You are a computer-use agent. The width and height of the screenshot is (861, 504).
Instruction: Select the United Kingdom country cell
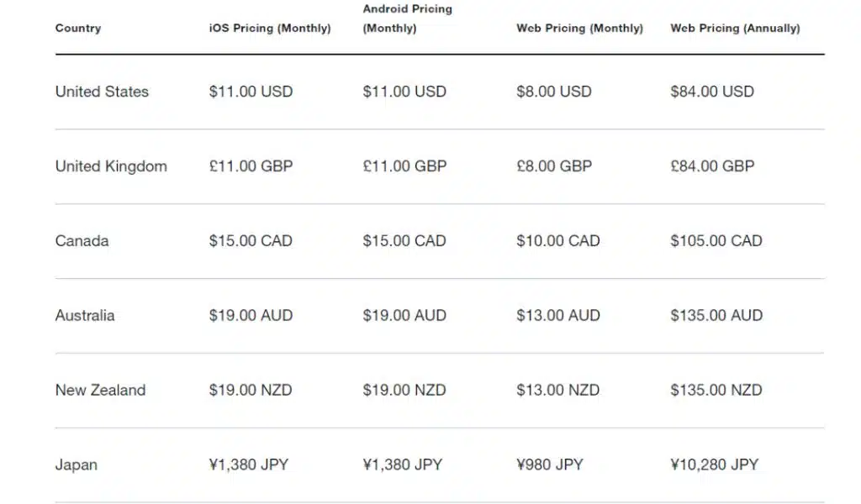click(x=111, y=166)
